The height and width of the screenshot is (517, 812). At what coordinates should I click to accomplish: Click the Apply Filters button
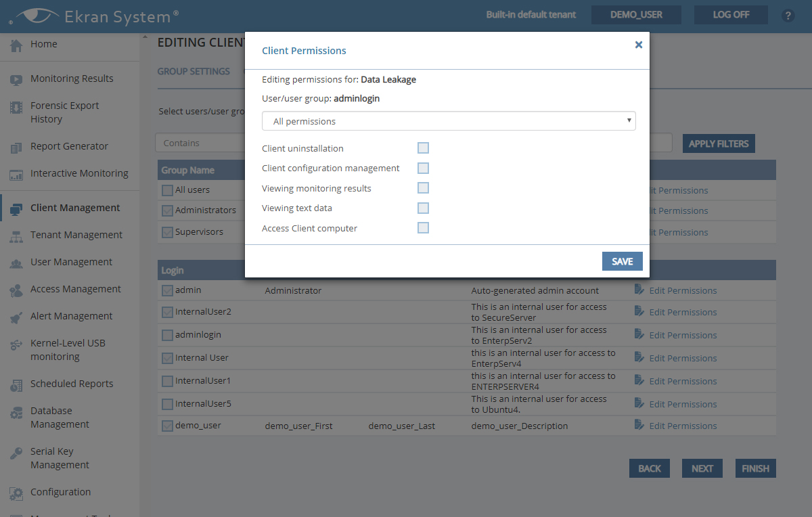pos(719,143)
